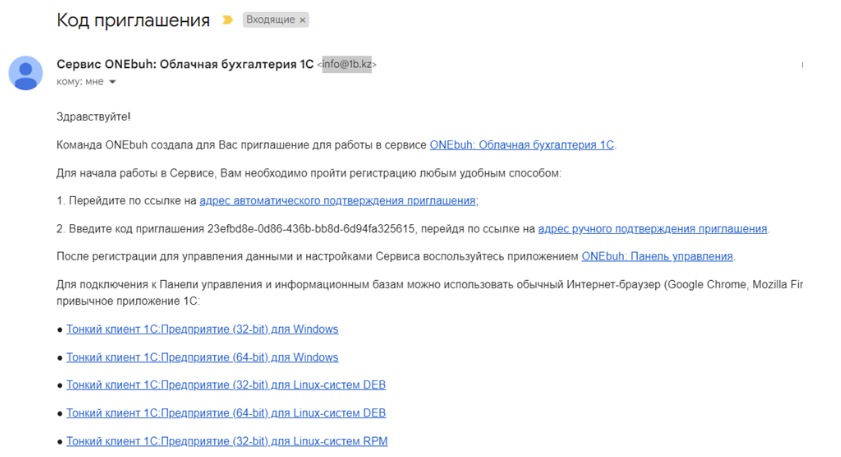841x457 pixels.
Task: Click the email subject Код приглашения
Action: (133, 20)
